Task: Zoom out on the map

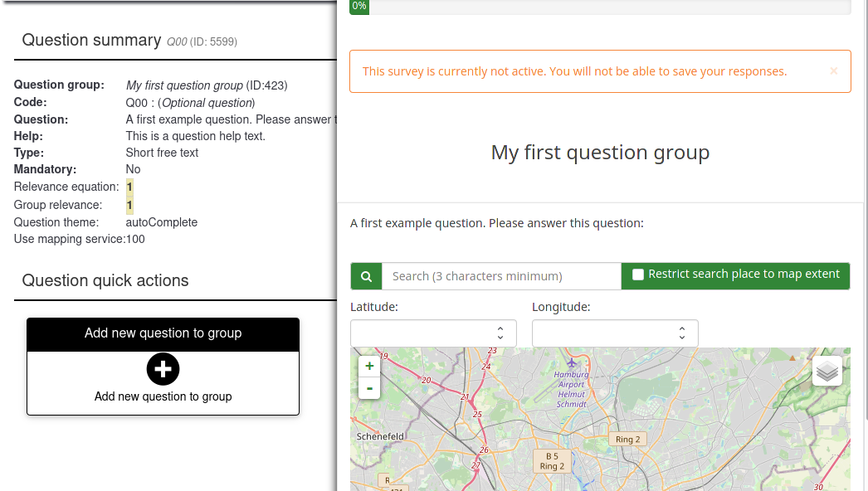Action: 369,388
